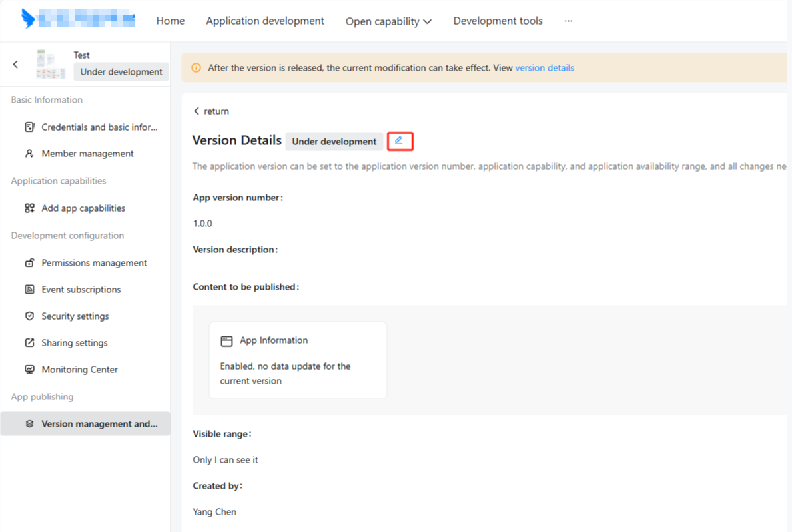
Task: Click the Test app thumbnail image
Action: tap(51, 64)
